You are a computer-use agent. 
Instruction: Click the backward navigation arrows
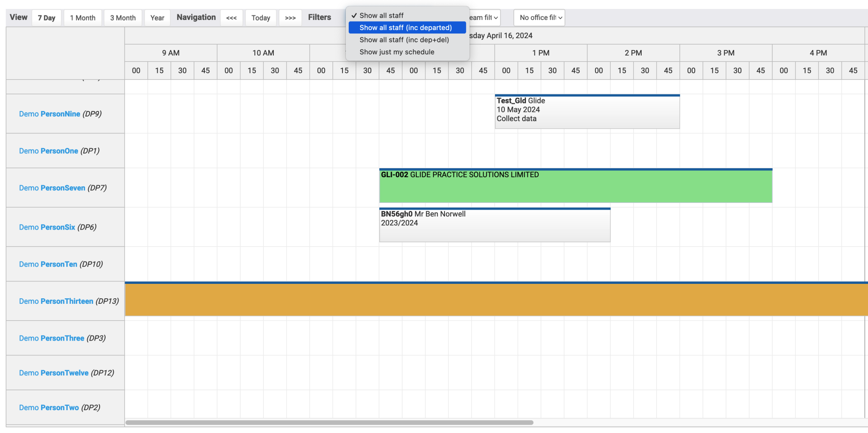231,18
